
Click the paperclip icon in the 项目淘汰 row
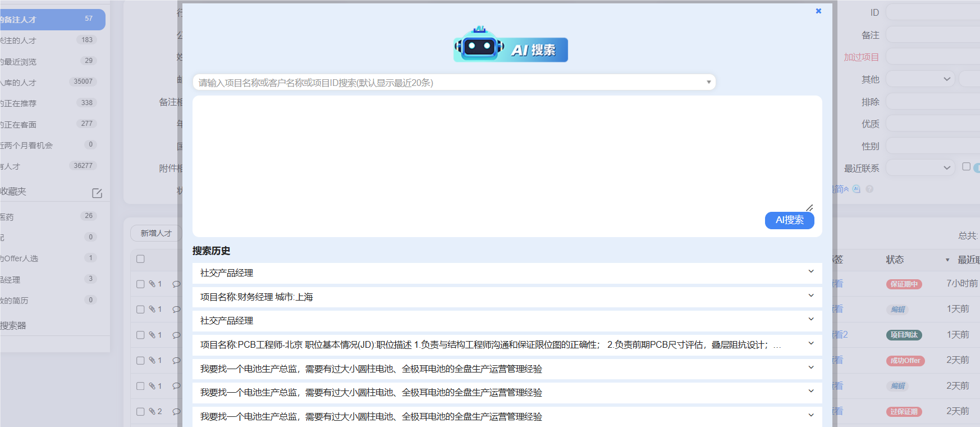click(x=152, y=335)
